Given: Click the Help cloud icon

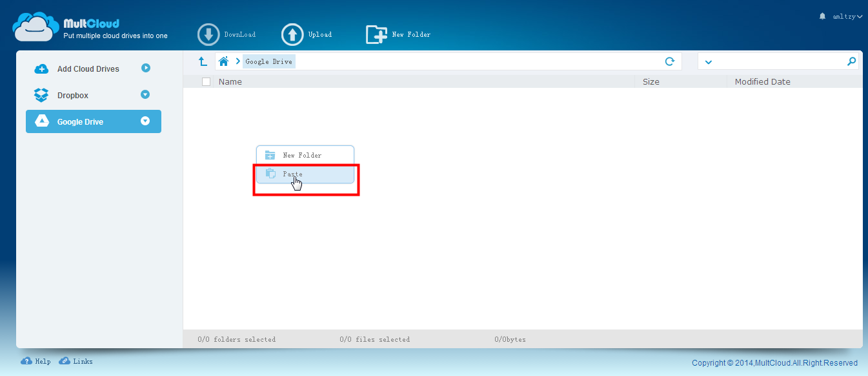Looking at the screenshot, I should (26, 361).
